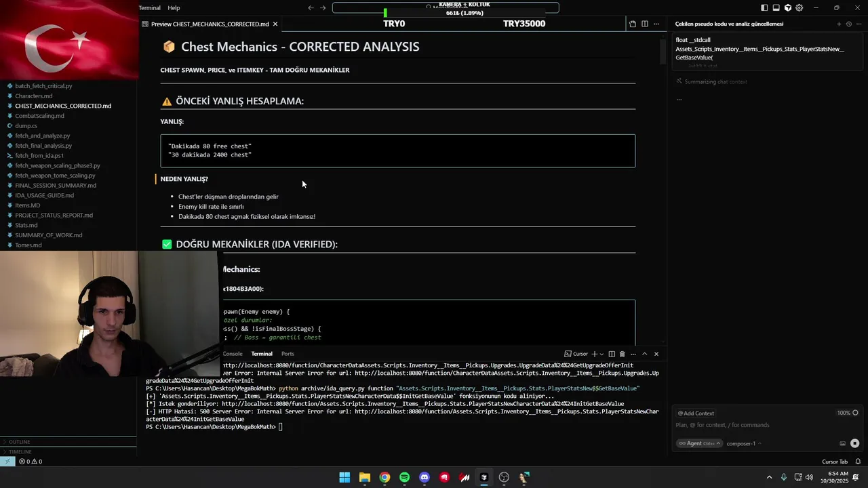Maximize terminal panel with chevron
The width and height of the screenshot is (868, 488).
pos(644,354)
